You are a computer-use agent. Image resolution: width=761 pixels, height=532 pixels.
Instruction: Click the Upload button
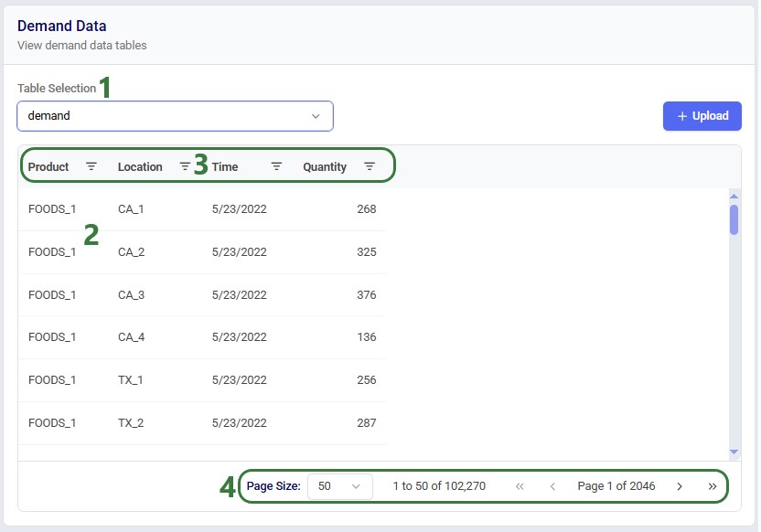point(702,116)
